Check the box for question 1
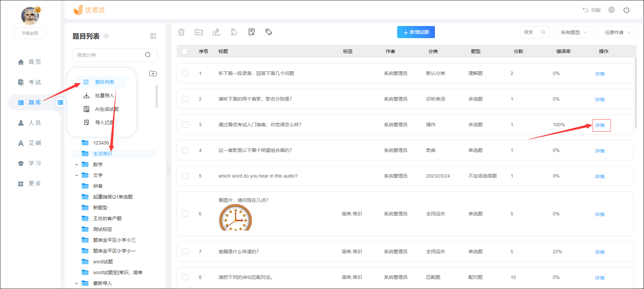 185,73
